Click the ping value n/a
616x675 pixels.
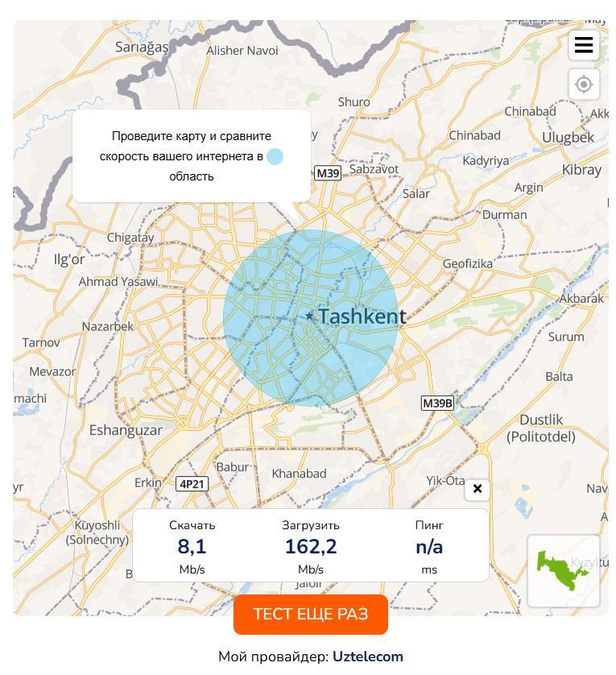pos(429,547)
